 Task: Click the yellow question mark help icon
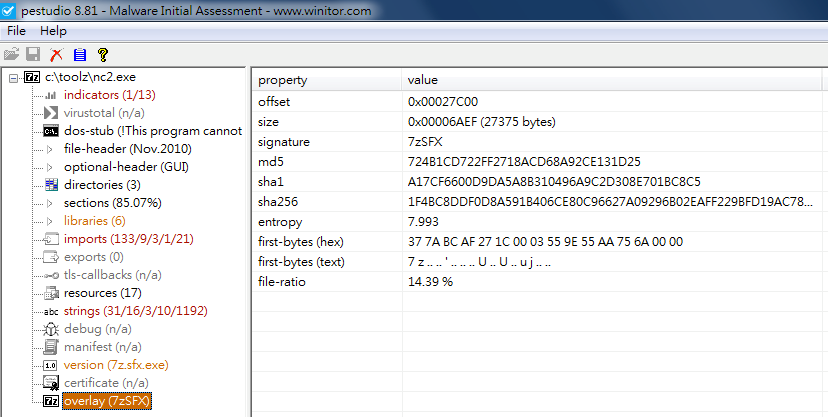103,54
